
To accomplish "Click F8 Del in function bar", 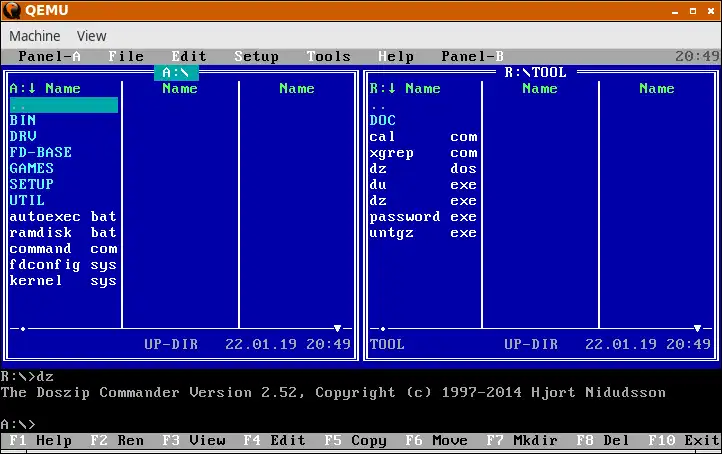I will [603, 441].
